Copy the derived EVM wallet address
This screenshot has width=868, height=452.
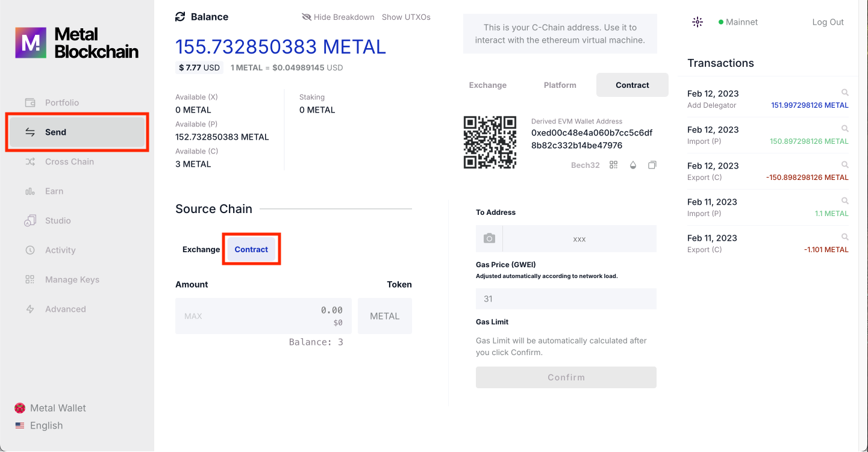coord(652,165)
